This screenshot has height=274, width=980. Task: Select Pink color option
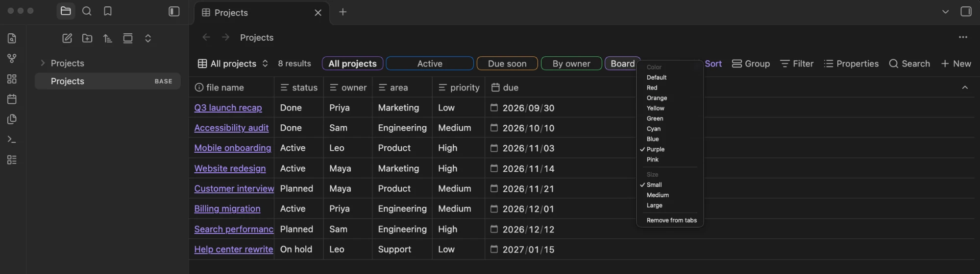(x=670, y=160)
